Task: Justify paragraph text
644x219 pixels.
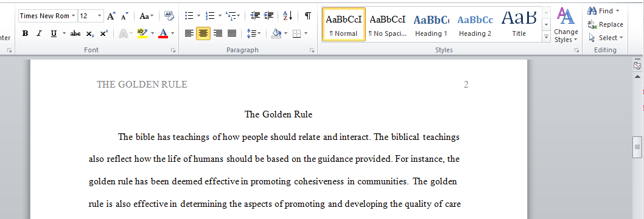Action: point(232,33)
